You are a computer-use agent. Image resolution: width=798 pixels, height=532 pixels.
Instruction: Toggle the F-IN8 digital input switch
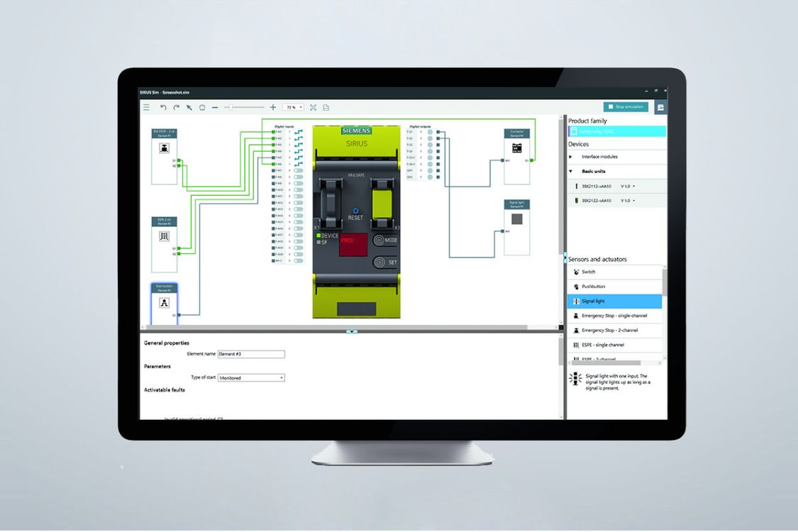(x=298, y=177)
